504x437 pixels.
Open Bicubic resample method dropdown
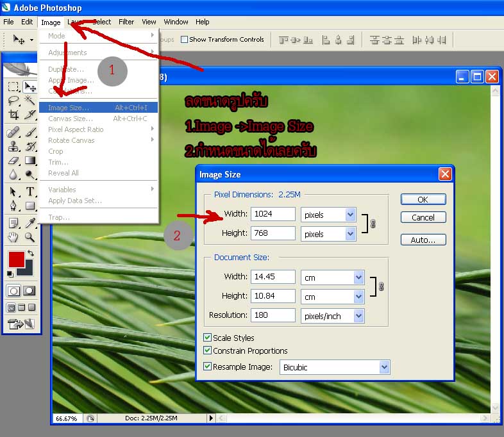pyautogui.click(x=384, y=367)
